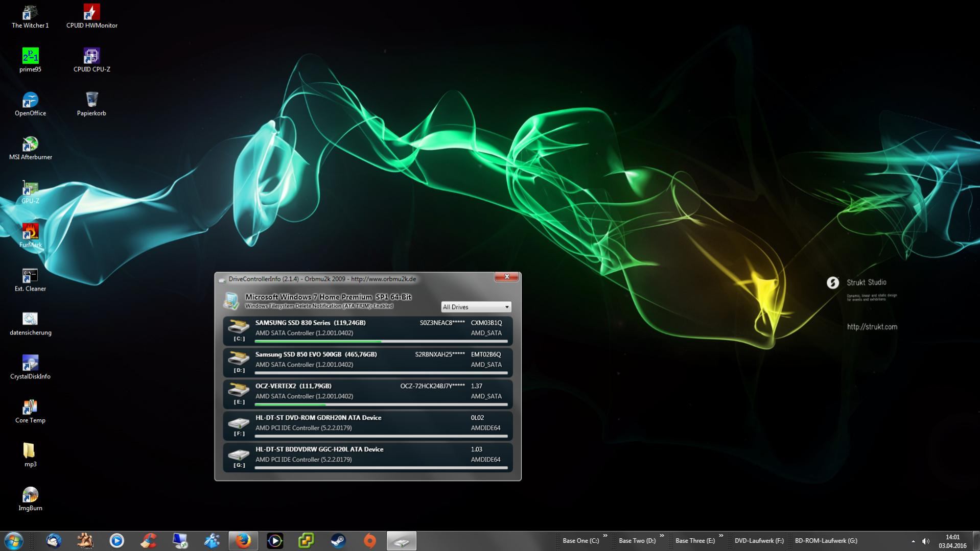
Task: Click the F: optical drive icon
Action: click(x=239, y=422)
